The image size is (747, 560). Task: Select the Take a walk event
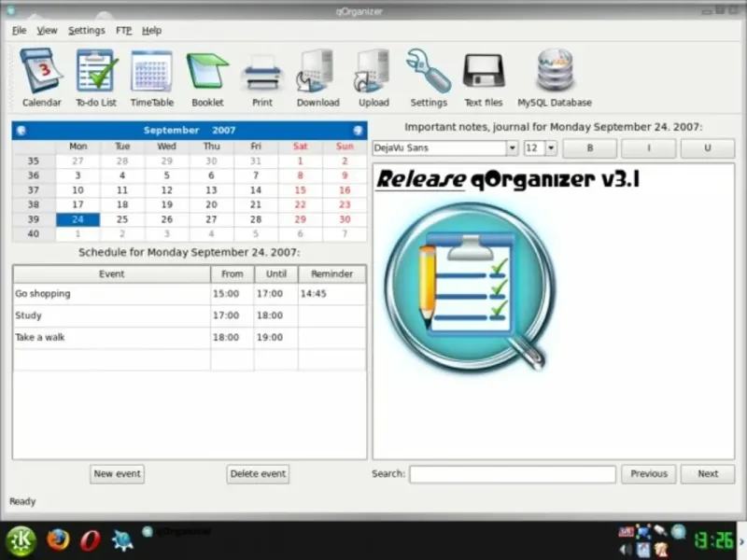111,338
